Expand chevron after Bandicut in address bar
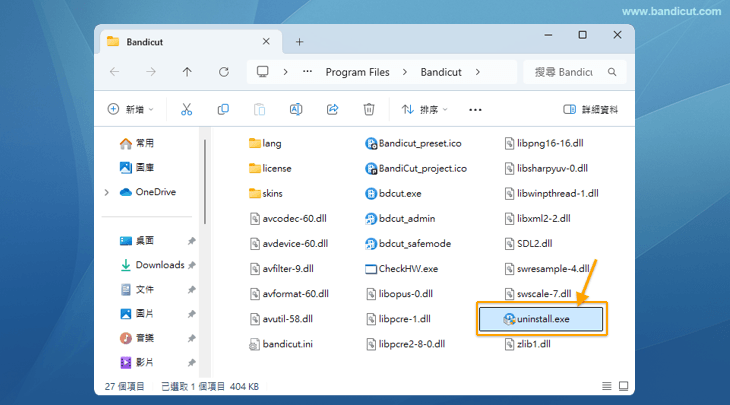730x405 pixels. pyautogui.click(x=478, y=72)
